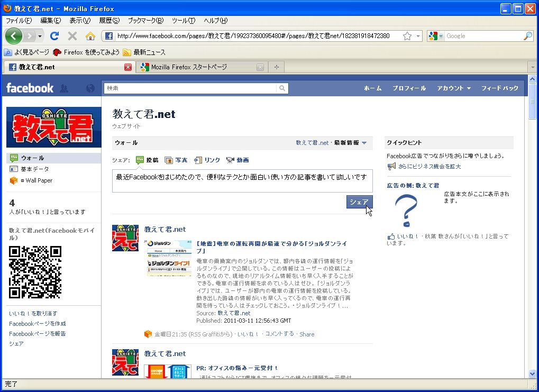Go to ホーム in Facebook header
Screen dimensions: 539x392
point(372,88)
